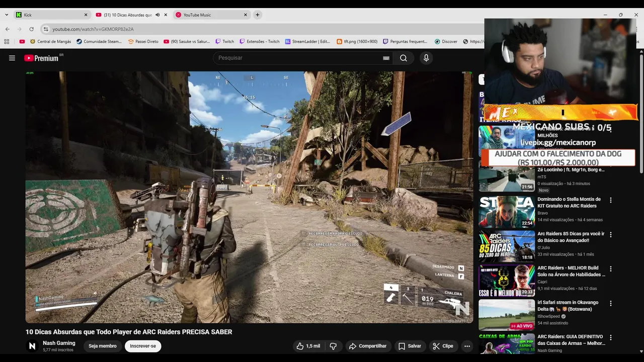Open video title ARC Raiders 85 Dicas
This screenshot has width=644, height=362.
(571, 237)
